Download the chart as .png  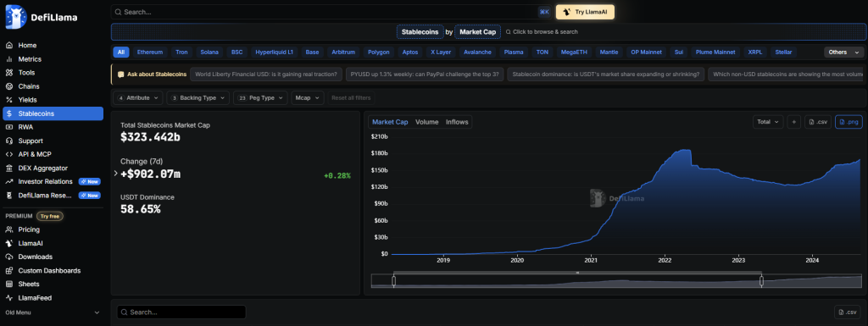849,122
